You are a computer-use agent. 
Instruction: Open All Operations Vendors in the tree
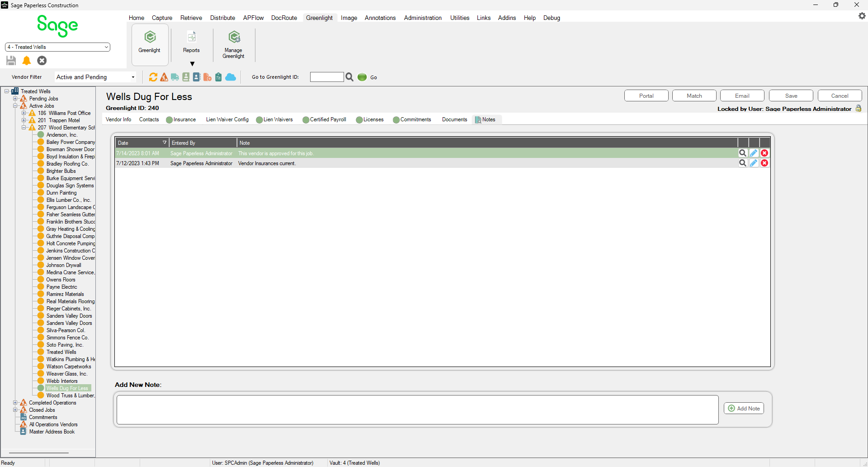53,424
